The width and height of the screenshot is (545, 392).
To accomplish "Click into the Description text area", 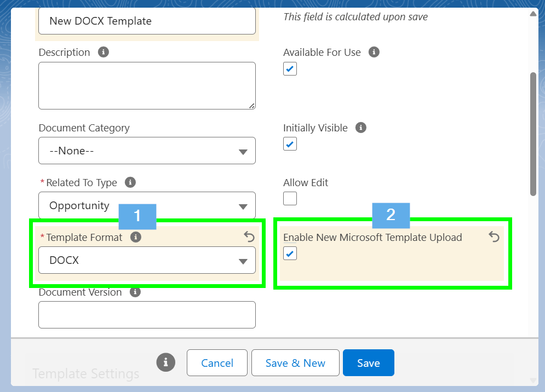I will [147, 85].
